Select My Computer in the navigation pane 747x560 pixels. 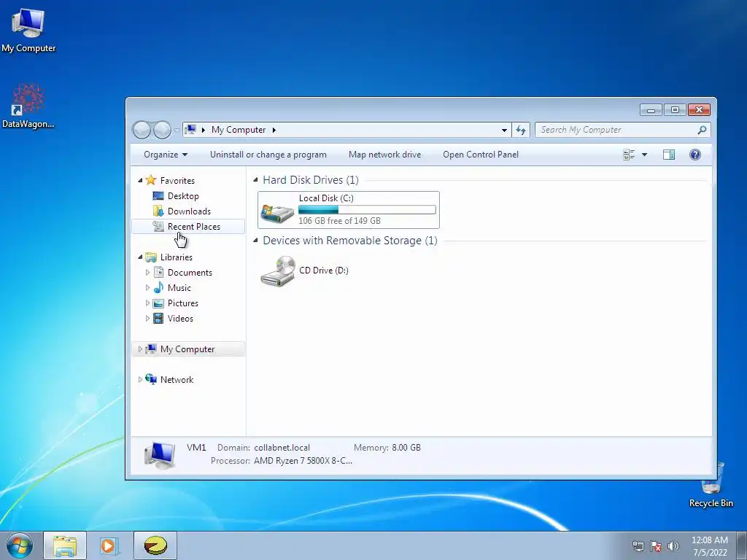tap(187, 349)
